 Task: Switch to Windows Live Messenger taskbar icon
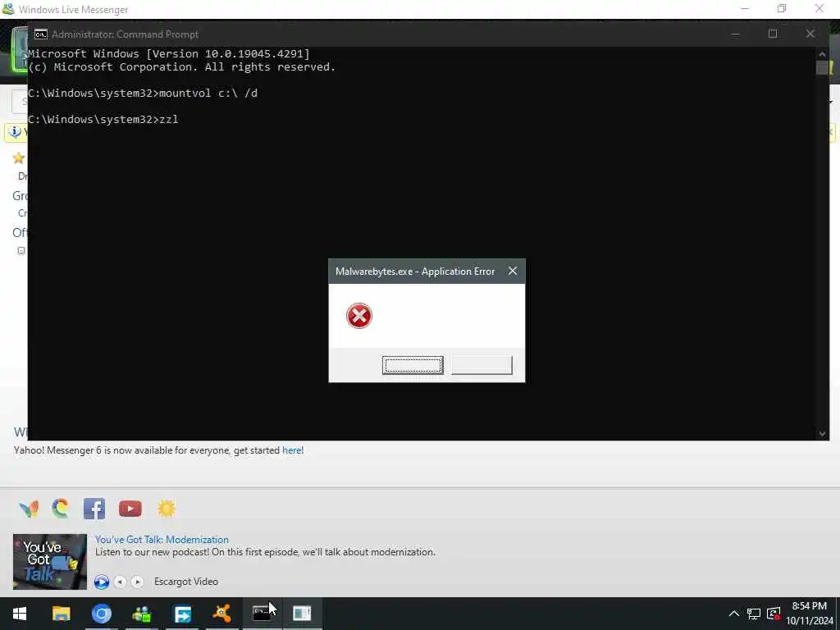click(x=141, y=614)
